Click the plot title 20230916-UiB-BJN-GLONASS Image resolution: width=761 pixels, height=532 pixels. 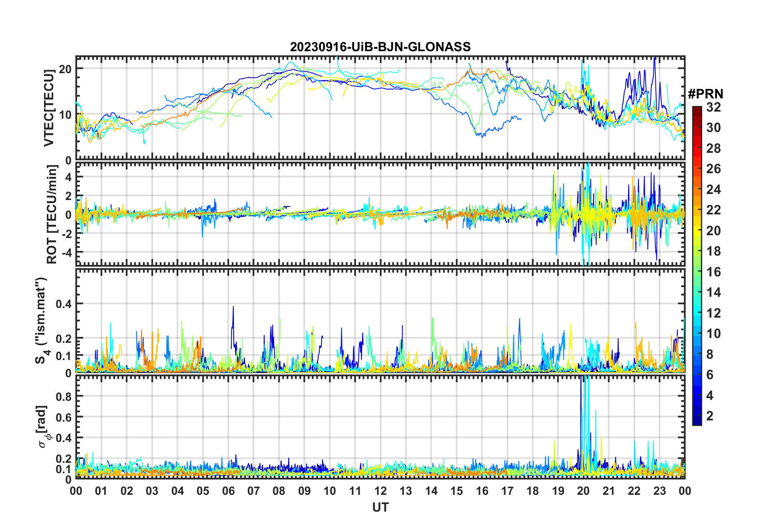(380, 47)
